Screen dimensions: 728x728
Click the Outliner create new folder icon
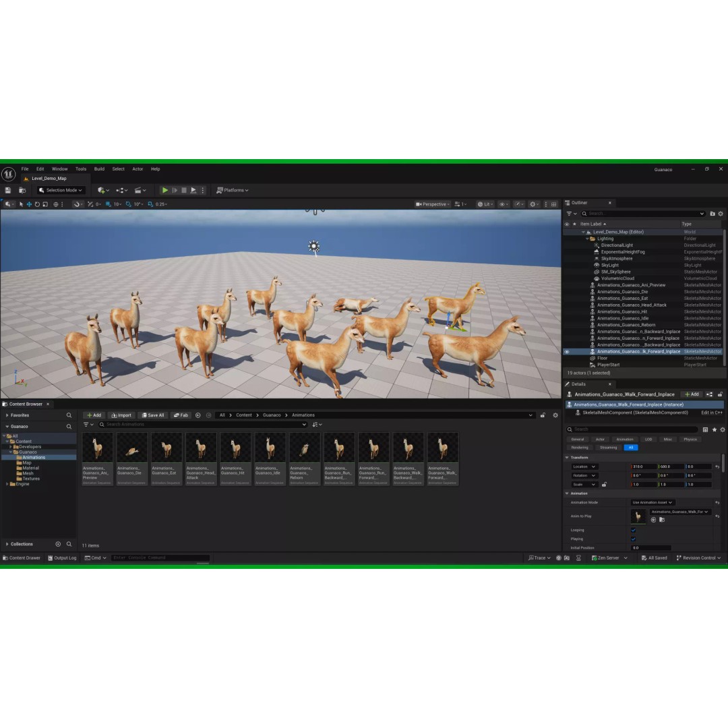tap(712, 214)
